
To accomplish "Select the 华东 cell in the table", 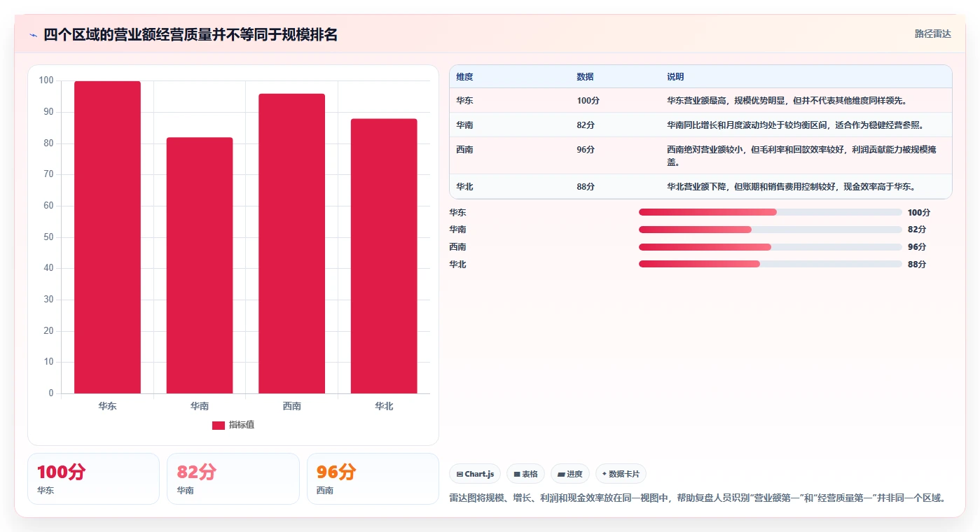I will [x=464, y=101].
